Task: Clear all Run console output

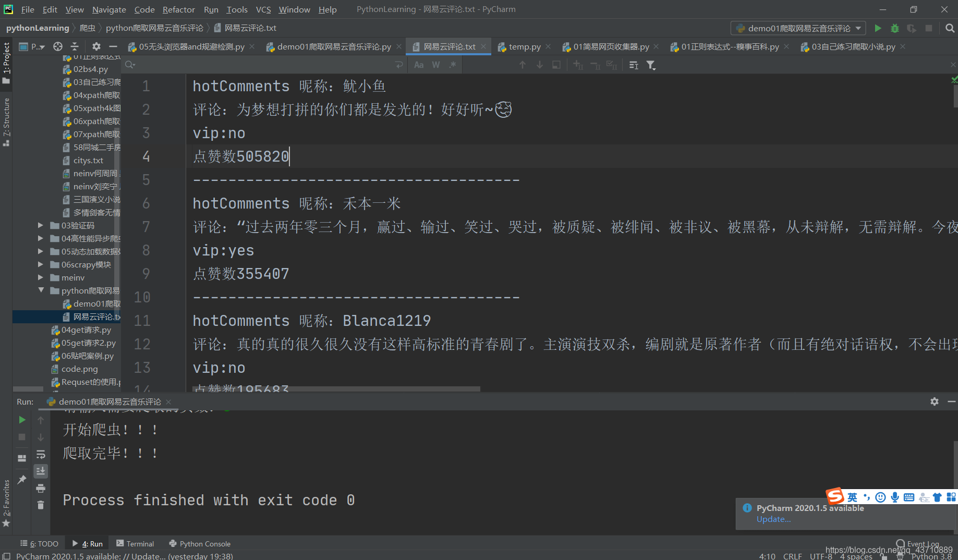Action: (x=41, y=505)
